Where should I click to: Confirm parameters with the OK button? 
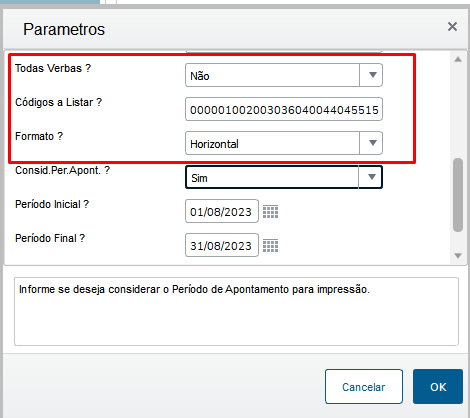(438, 387)
